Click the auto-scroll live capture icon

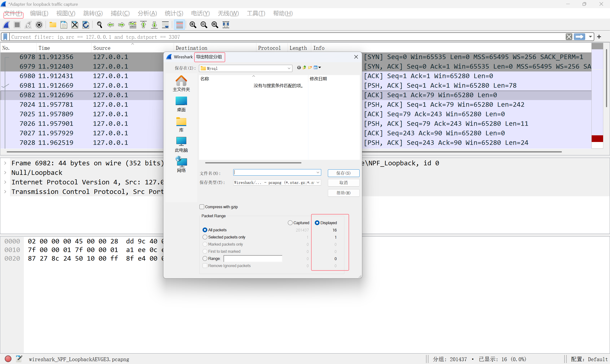(165, 25)
